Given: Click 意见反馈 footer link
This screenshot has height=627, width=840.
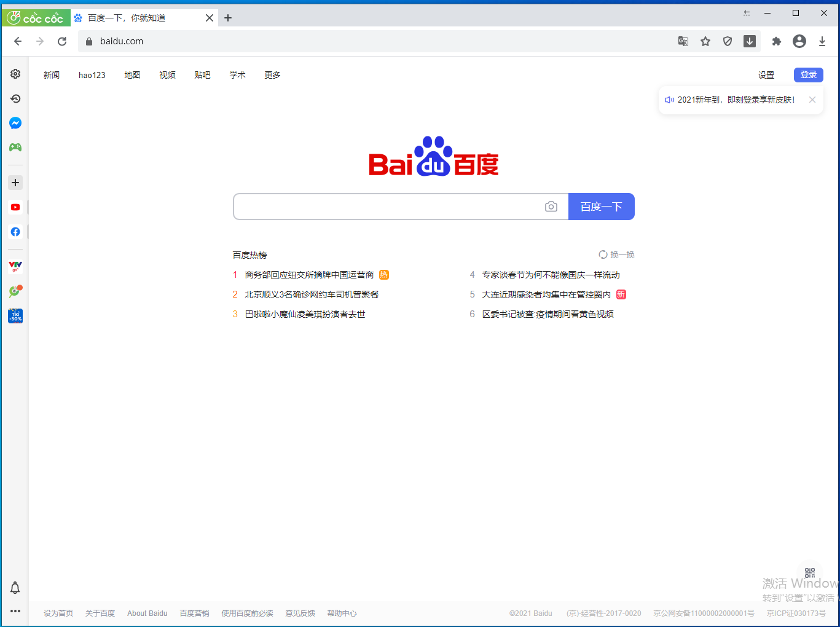Looking at the screenshot, I should 300,613.
